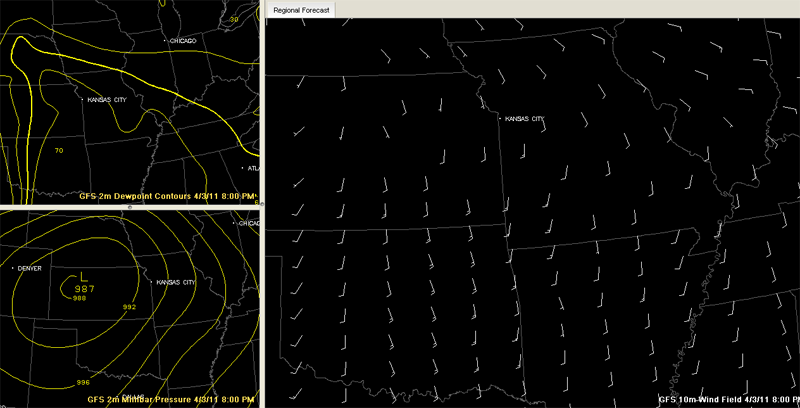The width and height of the screenshot is (800, 408).
Task: Click the 70 dewpoint contour label
Action: [59, 150]
